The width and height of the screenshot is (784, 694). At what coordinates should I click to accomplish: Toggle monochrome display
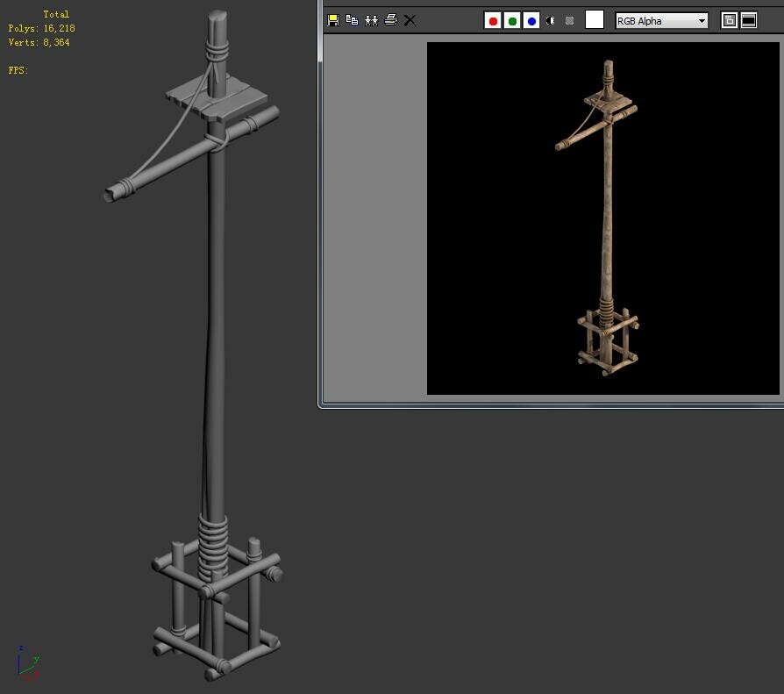[x=569, y=20]
